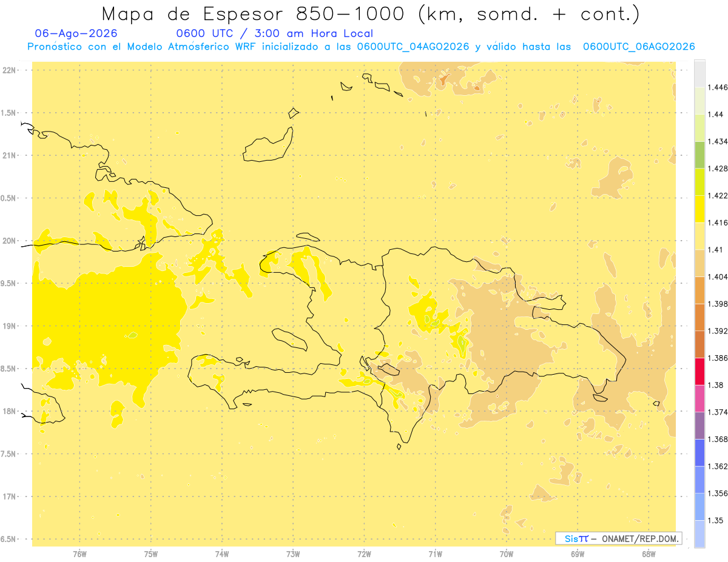Click the bright yellow legend band between 1.416 and 1.422
The width and height of the screenshot is (728, 562).
coord(699,209)
